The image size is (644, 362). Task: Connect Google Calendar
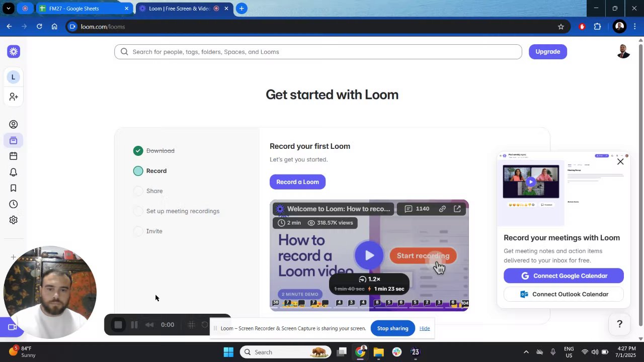pyautogui.click(x=563, y=276)
